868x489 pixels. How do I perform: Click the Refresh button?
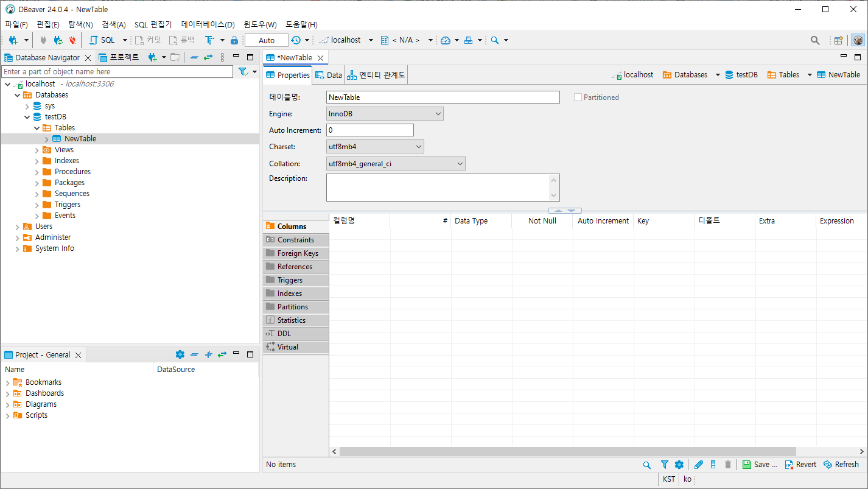[x=841, y=465]
